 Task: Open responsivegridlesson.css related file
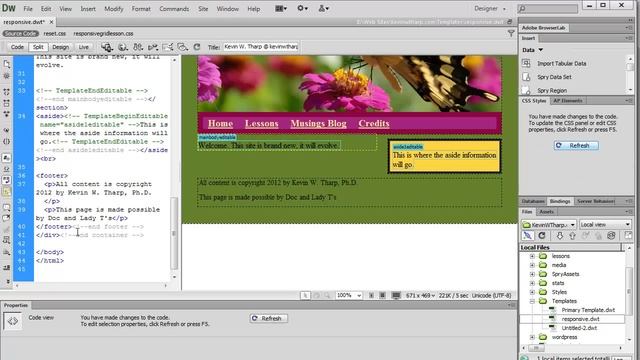[103, 33]
